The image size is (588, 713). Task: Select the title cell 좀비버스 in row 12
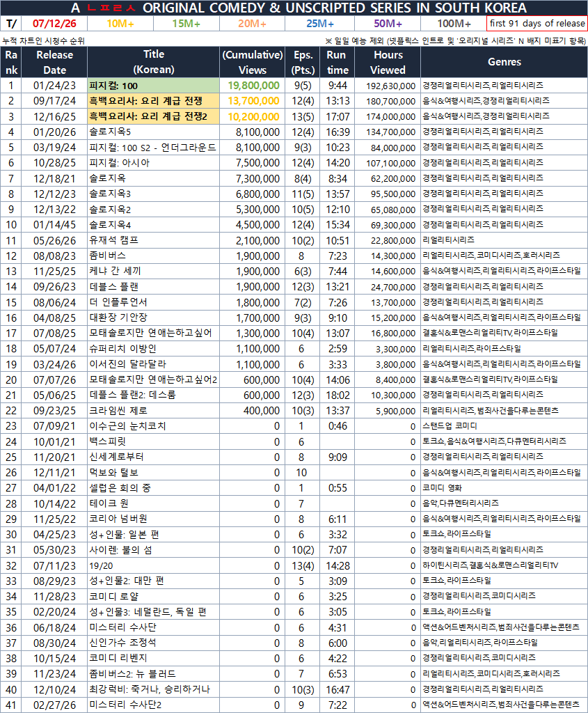153,256
